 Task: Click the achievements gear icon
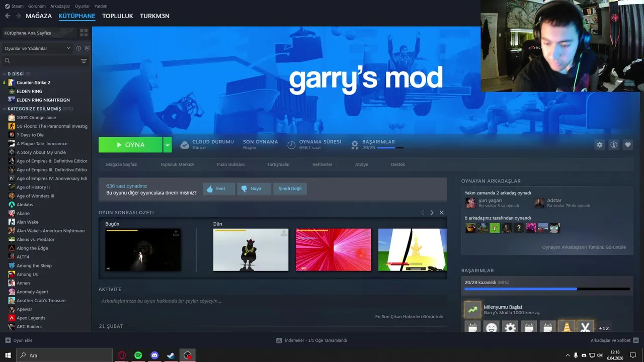coord(355,145)
